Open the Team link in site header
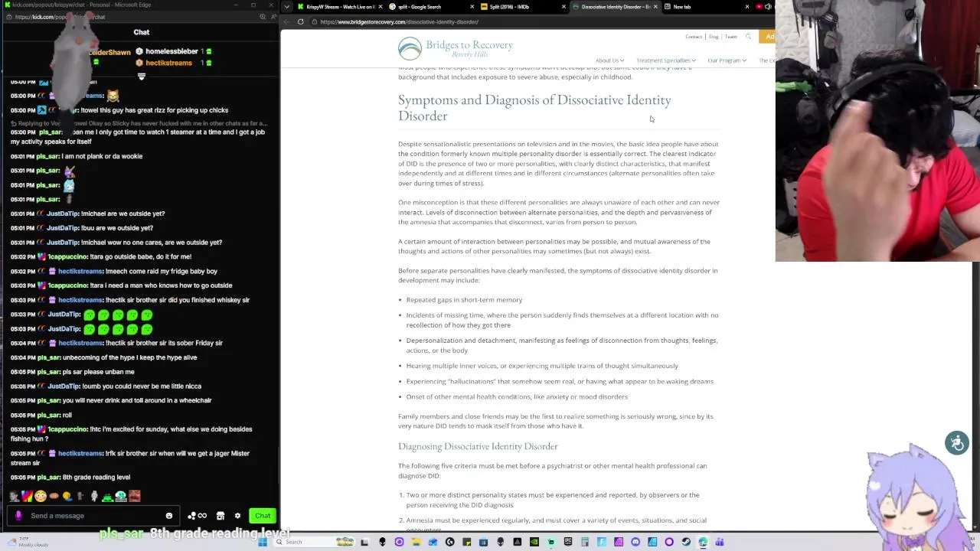The height and width of the screenshot is (551, 980). 731,37
